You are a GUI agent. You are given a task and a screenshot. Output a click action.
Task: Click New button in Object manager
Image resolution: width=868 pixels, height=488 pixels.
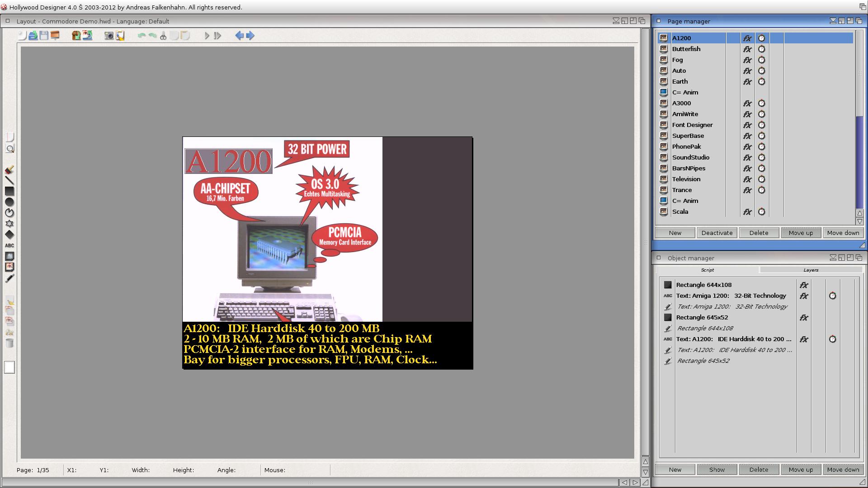(x=675, y=469)
